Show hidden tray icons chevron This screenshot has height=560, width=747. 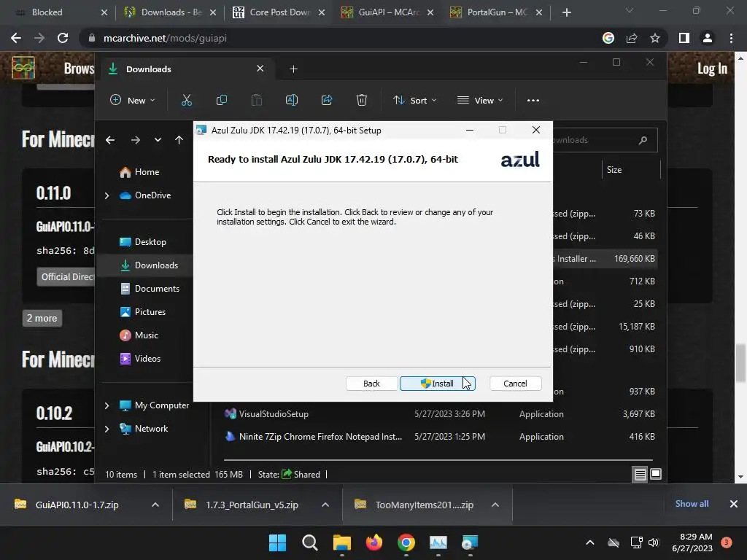(589, 542)
